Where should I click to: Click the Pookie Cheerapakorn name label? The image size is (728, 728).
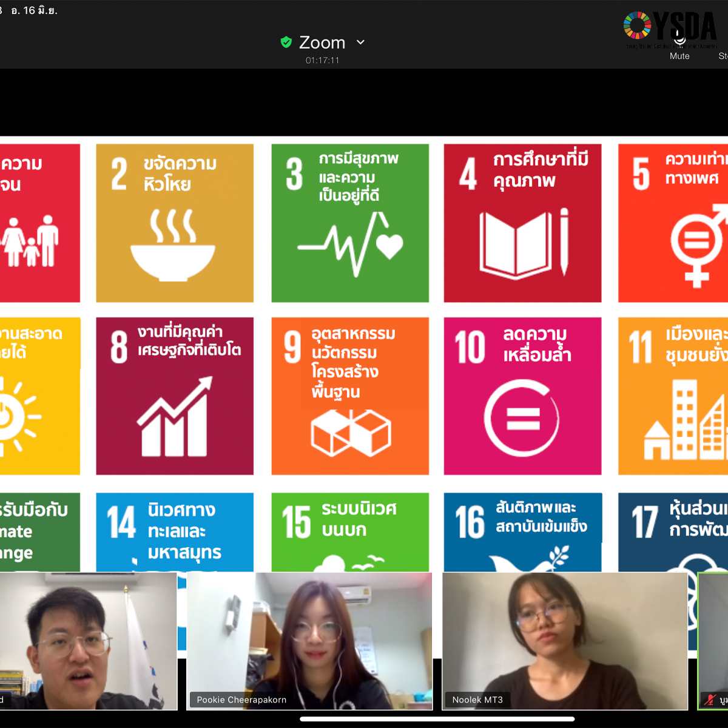[241, 699]
